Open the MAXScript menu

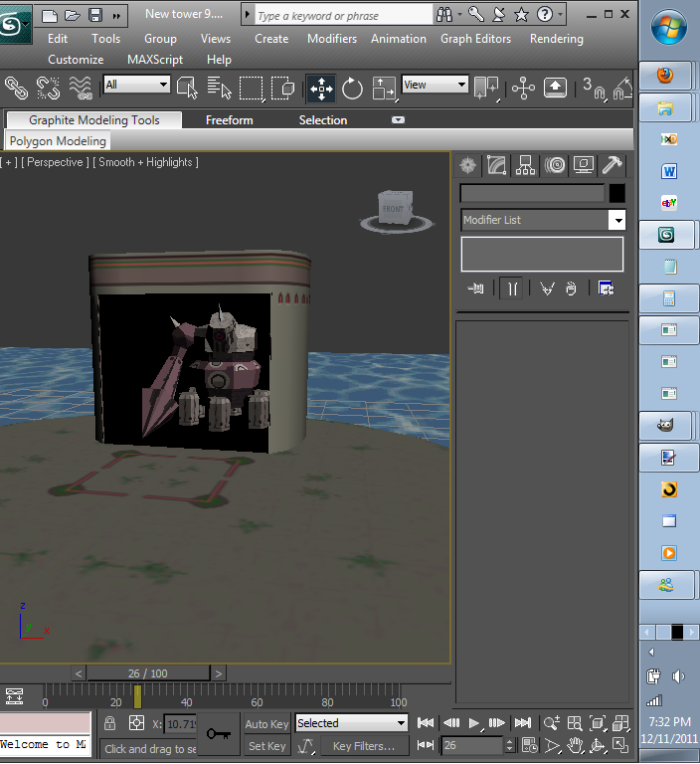tap(155, 60)
